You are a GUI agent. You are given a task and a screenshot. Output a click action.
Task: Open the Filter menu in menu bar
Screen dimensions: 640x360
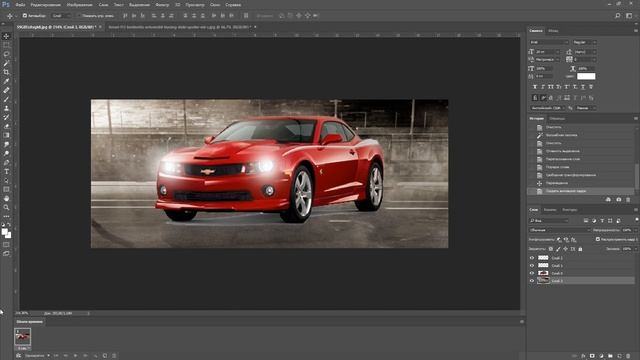(162, 4)
